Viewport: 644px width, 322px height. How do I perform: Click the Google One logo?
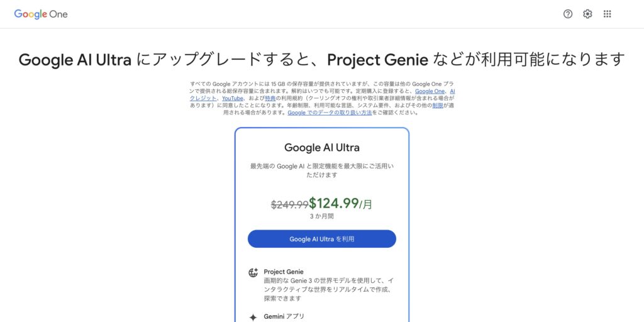41,14
